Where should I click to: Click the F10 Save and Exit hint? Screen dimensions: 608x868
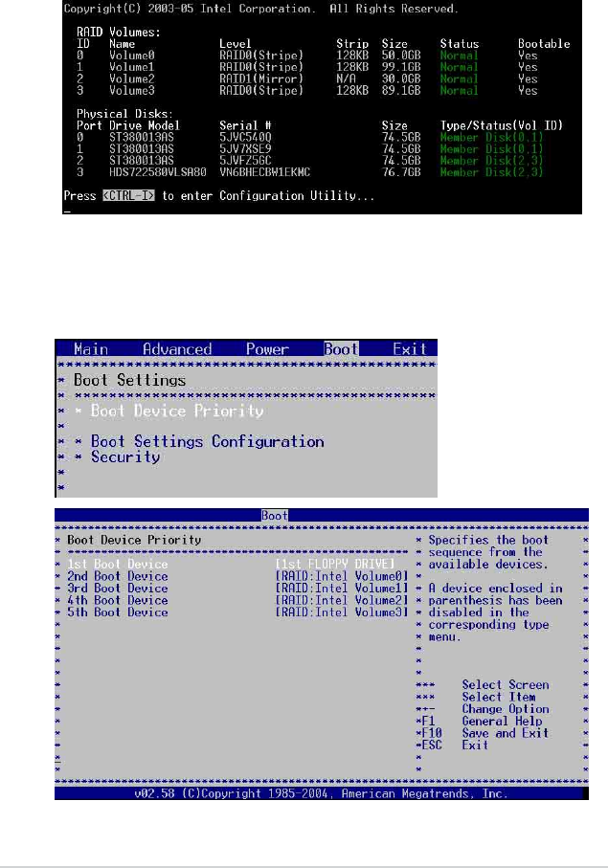(x=485, y=733)
